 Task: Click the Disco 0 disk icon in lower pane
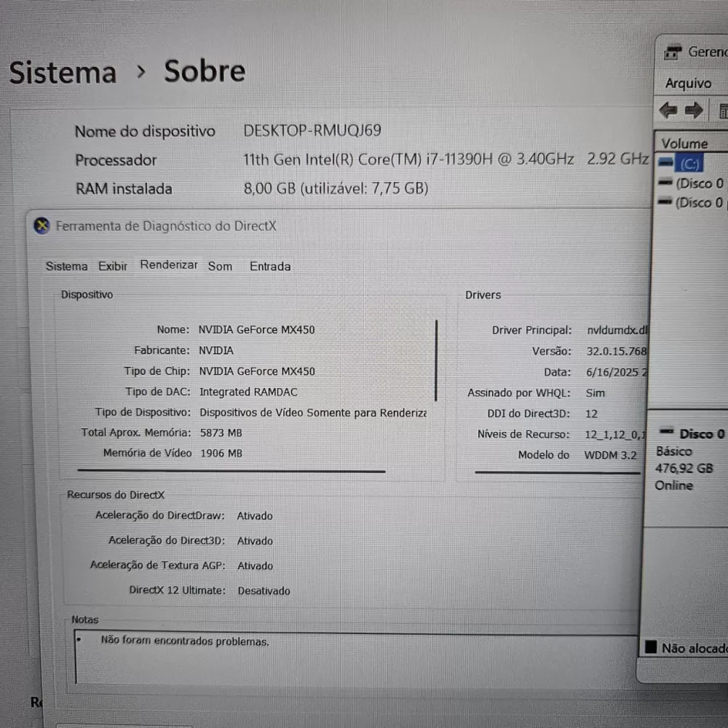pos(668,433)
